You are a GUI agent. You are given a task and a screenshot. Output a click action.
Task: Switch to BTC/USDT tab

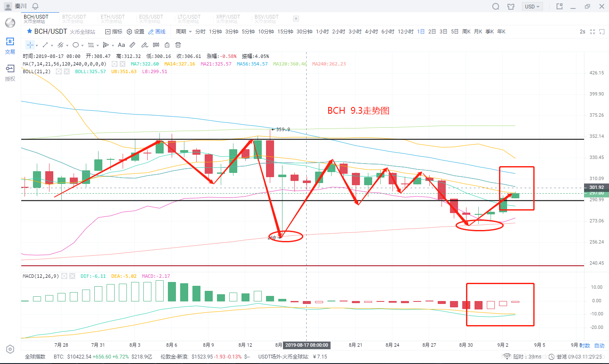pyautogui.click(x=74, y=19)
